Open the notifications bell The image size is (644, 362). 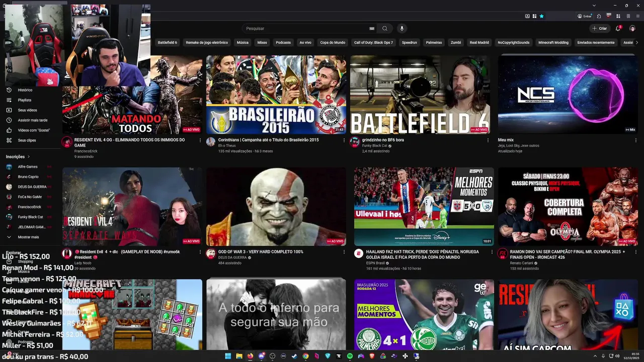click(x=618, y=29)
